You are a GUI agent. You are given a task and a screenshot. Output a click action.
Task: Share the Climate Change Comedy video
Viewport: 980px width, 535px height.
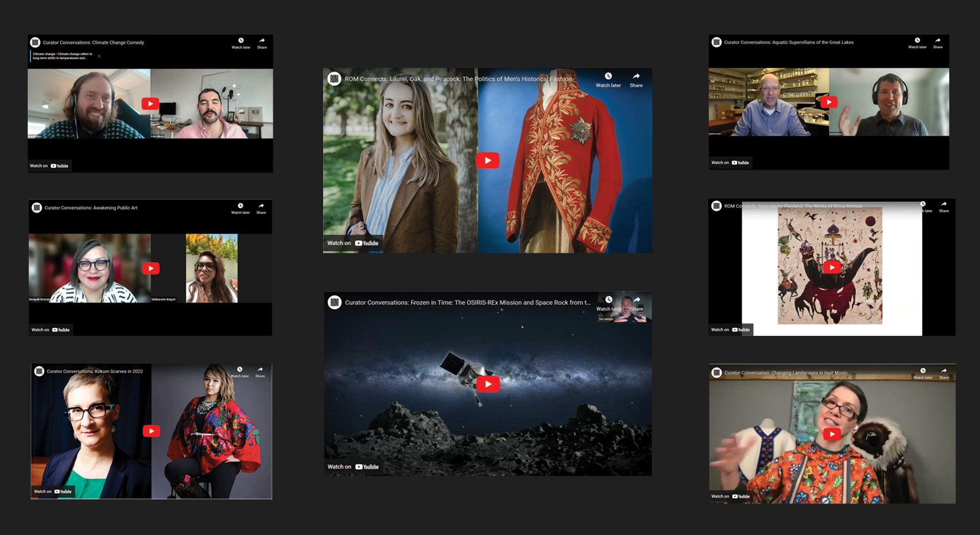pos(262,43)
